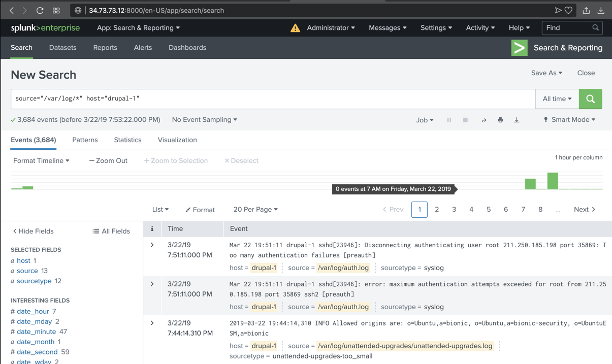Click the green search magnifier button

pyautogui.click(x=590, y=99)
